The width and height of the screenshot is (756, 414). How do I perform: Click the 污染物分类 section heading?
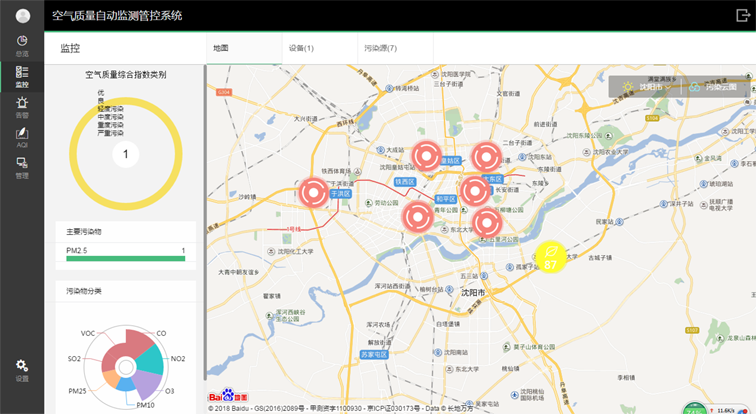coord(84,291)
